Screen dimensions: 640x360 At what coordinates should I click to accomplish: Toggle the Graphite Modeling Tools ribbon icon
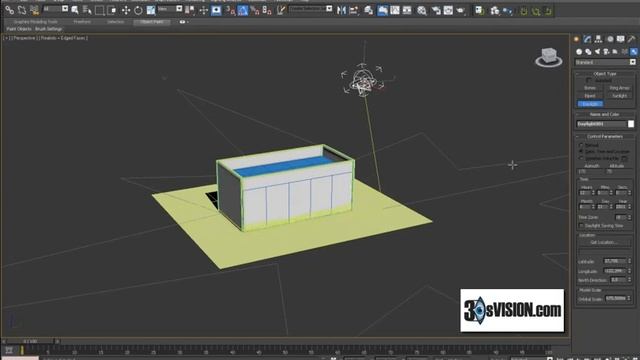[382, 10]
